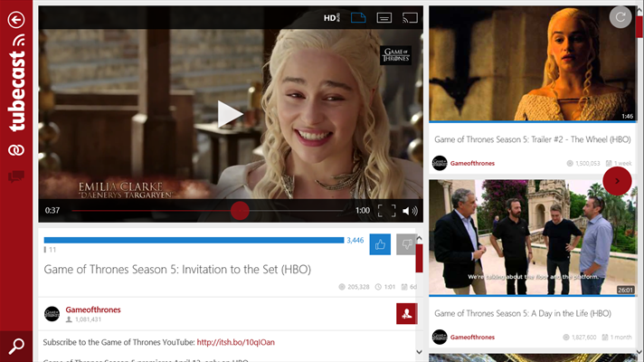Toggle HD quality setting

tap(332, 18)
